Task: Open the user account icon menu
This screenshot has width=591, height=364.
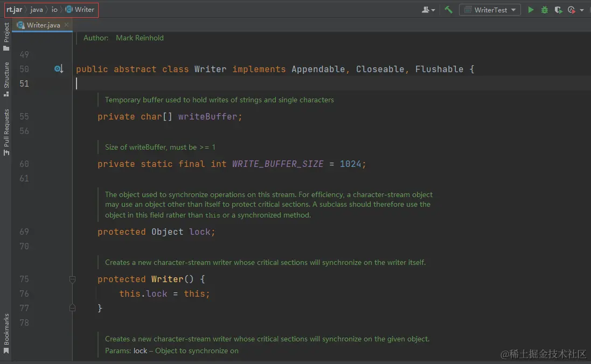Action: [428, 10]
